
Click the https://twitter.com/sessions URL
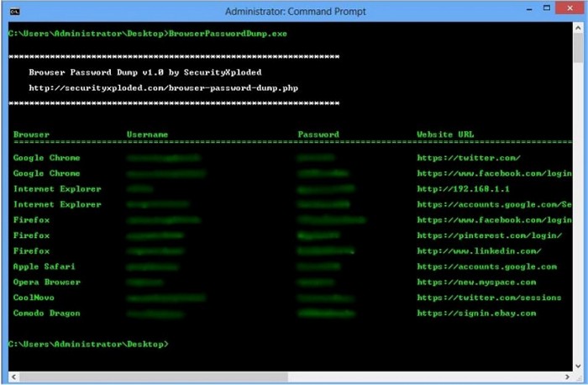tap(489, 298)
